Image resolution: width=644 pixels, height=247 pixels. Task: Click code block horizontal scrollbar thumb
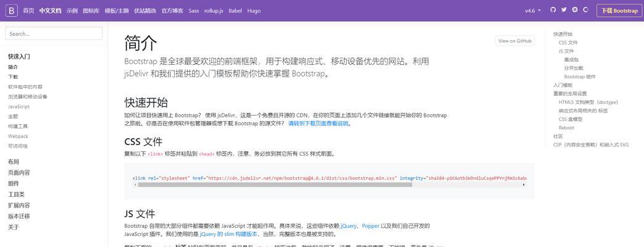[275, 185]
